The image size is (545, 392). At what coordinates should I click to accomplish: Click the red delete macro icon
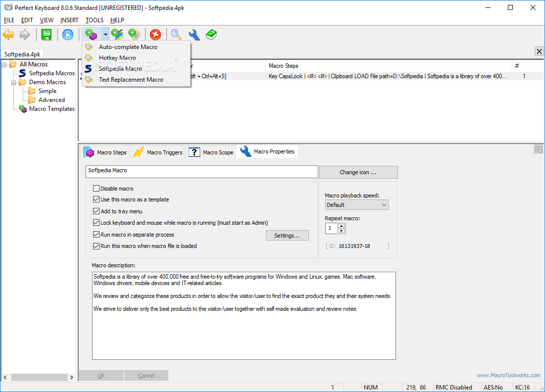155,35
